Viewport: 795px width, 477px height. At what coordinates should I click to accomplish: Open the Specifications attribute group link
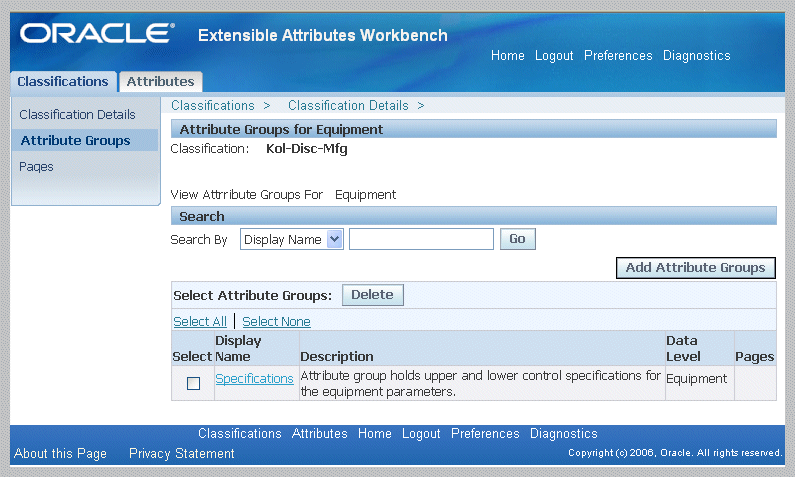(x=254, y=379)
